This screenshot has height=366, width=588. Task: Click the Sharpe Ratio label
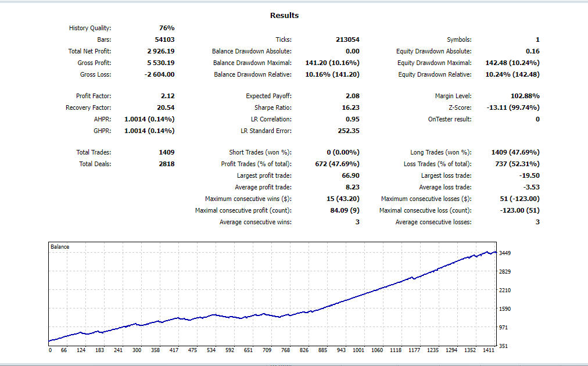click(x=273, y=107)
